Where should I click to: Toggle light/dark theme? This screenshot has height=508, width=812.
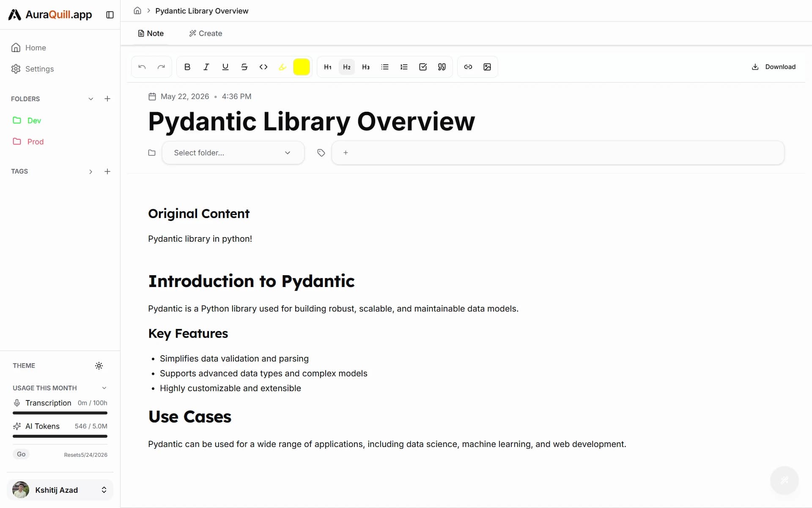click(x=99, y=366)
